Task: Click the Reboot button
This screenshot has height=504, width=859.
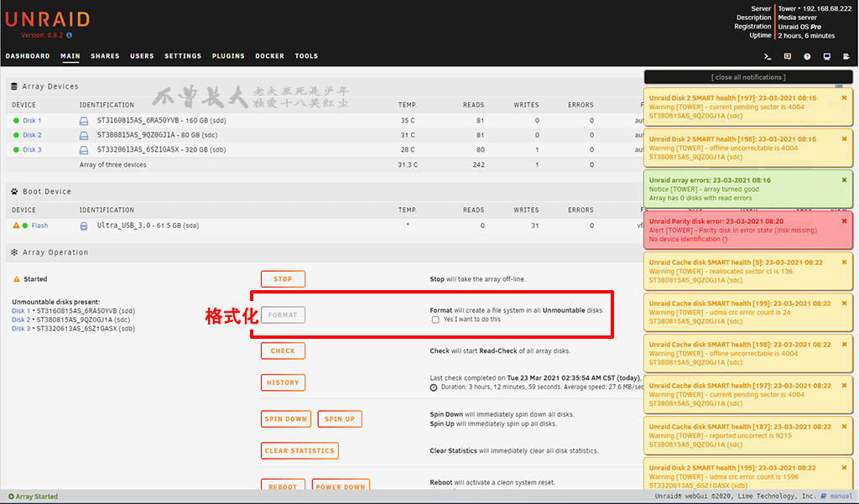Action: click(x=283, y=486)
